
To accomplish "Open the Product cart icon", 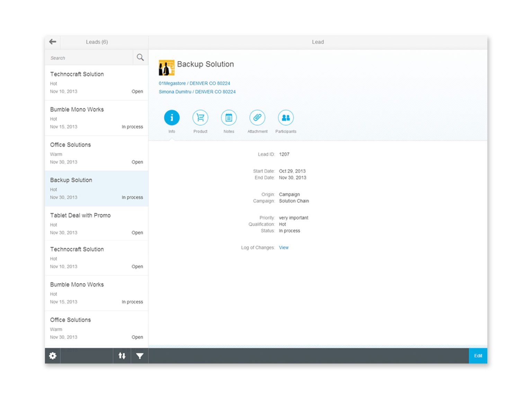I will pyautogui.click(x=200, y=118).
